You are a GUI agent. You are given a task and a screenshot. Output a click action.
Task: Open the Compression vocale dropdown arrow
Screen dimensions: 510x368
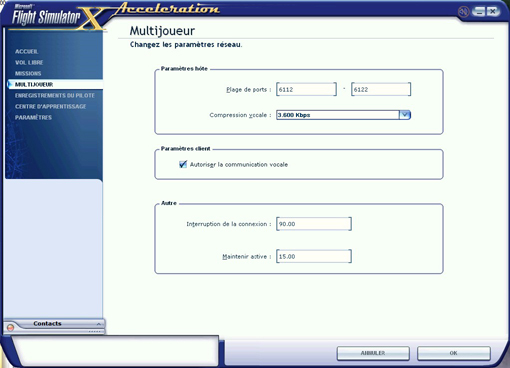[x=405, y=115]
